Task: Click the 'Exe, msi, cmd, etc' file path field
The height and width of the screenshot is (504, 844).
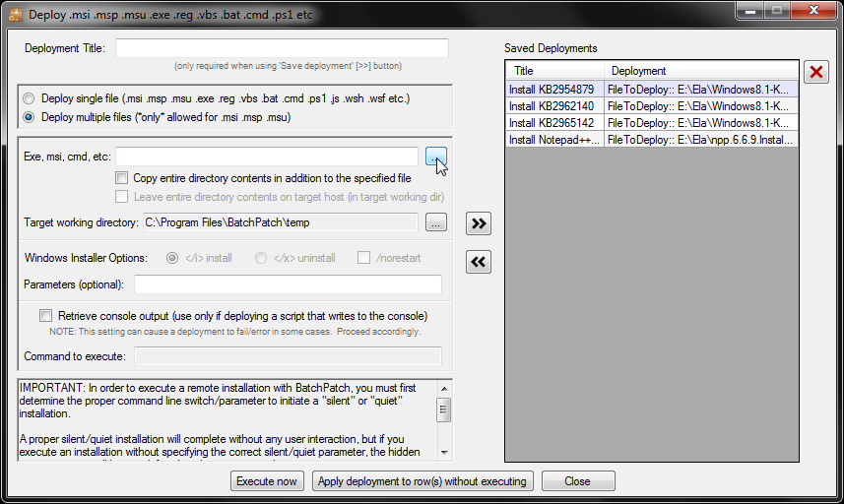Action: [x=267, y=157]
